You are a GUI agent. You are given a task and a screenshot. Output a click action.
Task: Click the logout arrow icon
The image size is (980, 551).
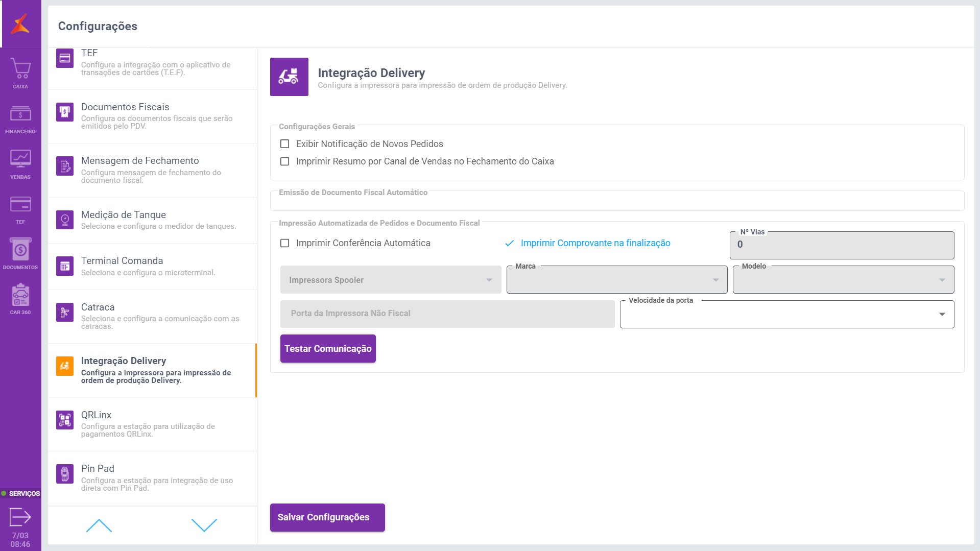[20, 517]
